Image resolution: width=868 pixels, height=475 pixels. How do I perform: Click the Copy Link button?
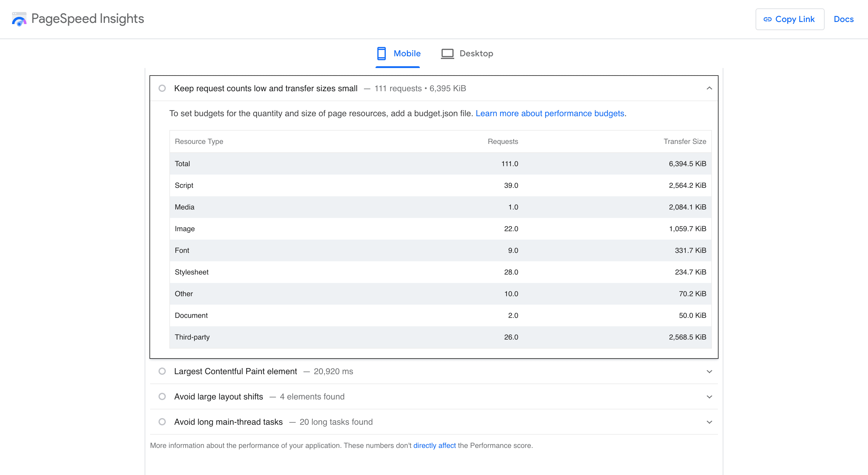click(790, 19)
